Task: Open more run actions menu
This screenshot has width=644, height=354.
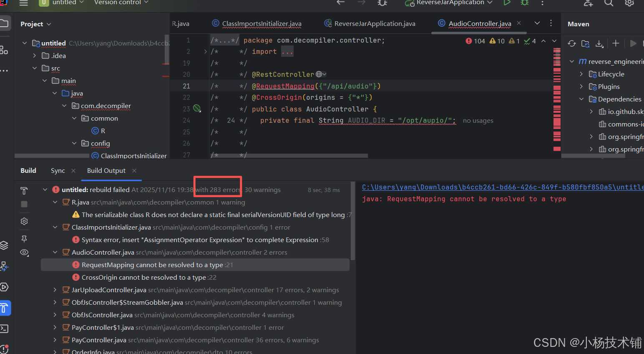Action: [x=542, y=3]
